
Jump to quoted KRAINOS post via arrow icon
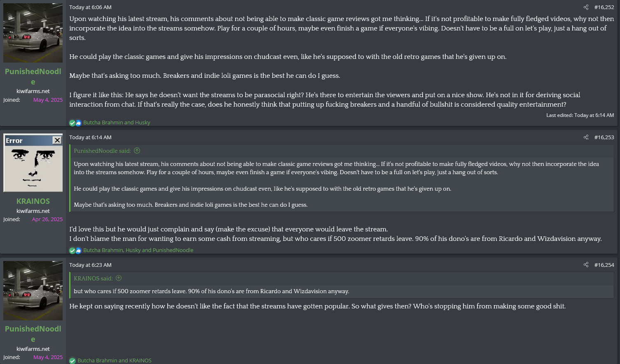(119, 278)
